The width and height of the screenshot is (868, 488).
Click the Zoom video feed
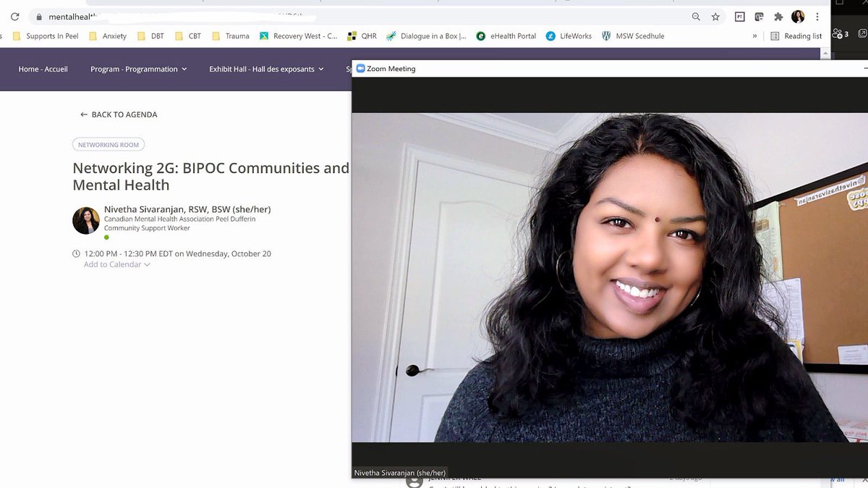tap(609, 277)
